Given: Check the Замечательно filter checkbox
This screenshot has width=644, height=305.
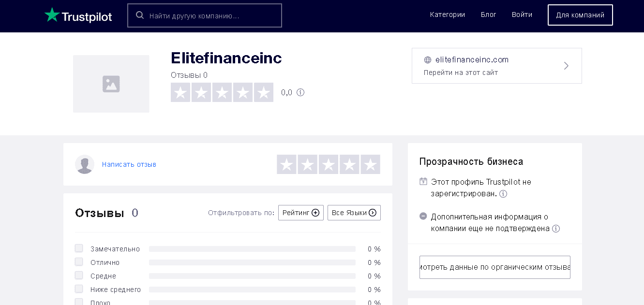Looking at the screenshot, I should [x=79, y=248].
